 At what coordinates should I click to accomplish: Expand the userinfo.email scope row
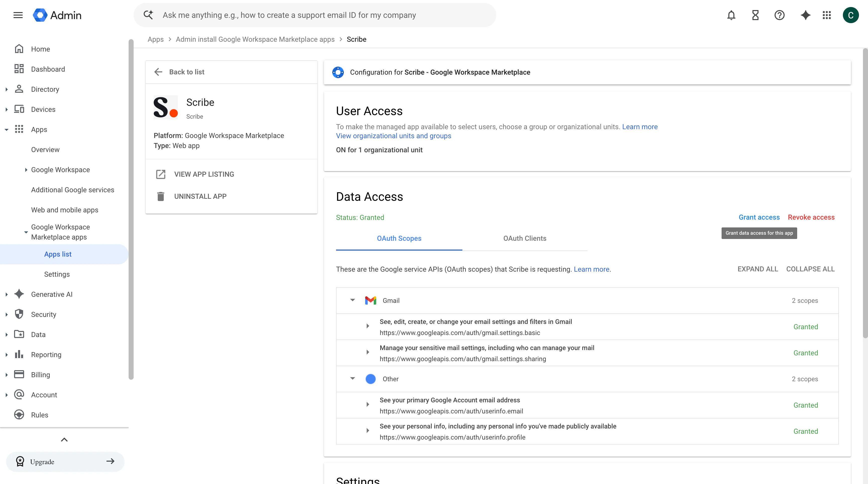(368, 404)
